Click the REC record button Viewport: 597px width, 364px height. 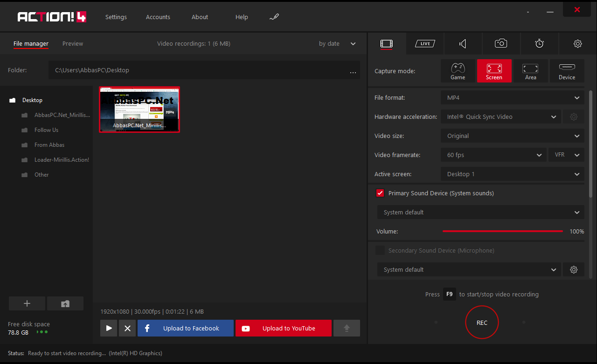[482, 323]
